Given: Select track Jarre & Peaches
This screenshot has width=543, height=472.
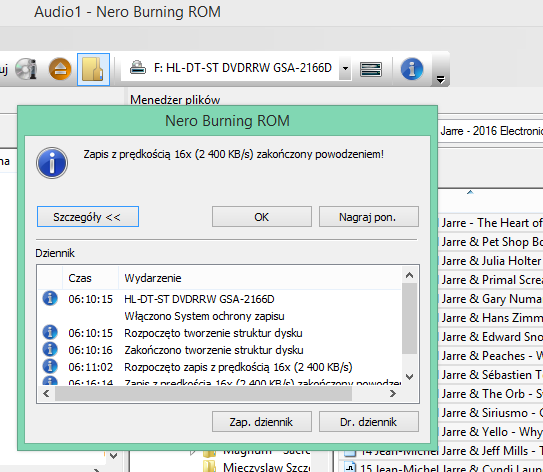Looking at the screenshot, I should [x=491, y=356].
